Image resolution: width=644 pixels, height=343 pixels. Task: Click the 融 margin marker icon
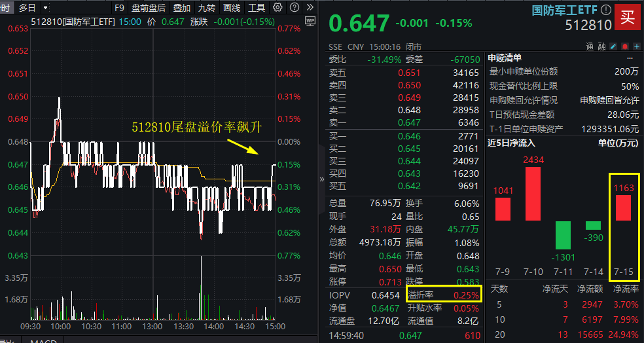(x=601, y=47)
